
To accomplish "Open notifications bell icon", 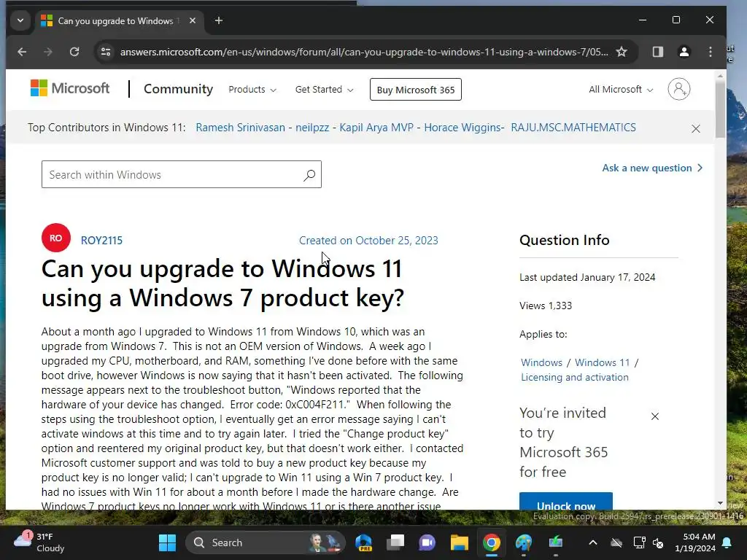I will point(727,542).
